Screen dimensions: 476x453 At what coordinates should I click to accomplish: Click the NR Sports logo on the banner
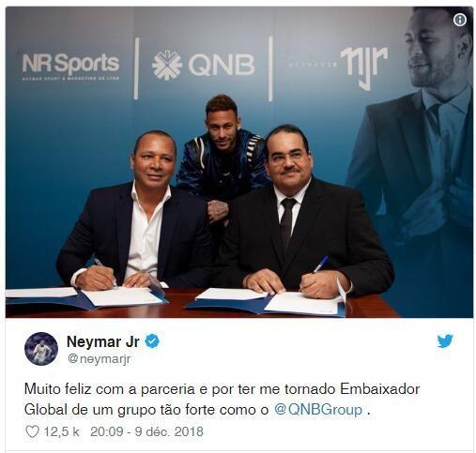[x=70, y=67]
